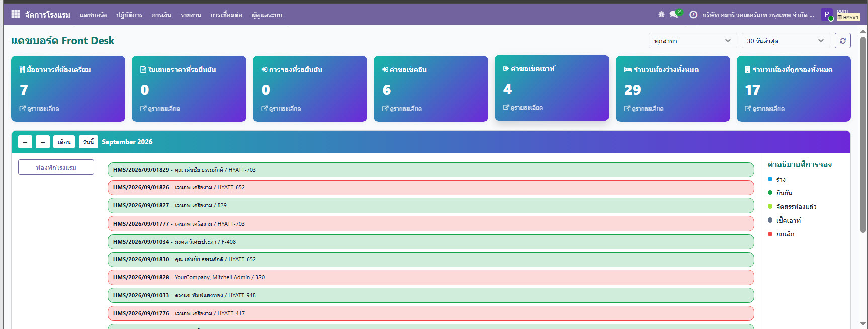Screen dimensions: 868x329
Task: Click the building icon on จำนวนห้องที่ถูกจองทั้งหมด card
Action: click(748, 69)
